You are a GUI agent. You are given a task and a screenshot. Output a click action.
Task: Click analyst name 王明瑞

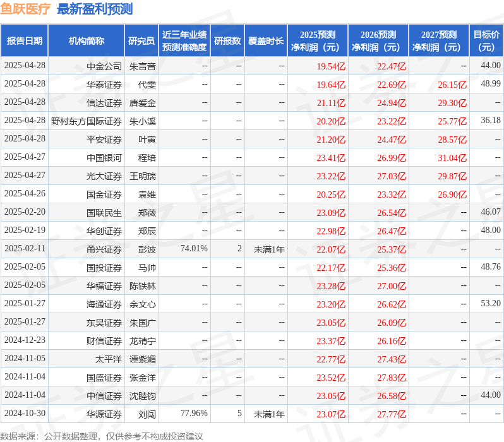pos(142,176)
